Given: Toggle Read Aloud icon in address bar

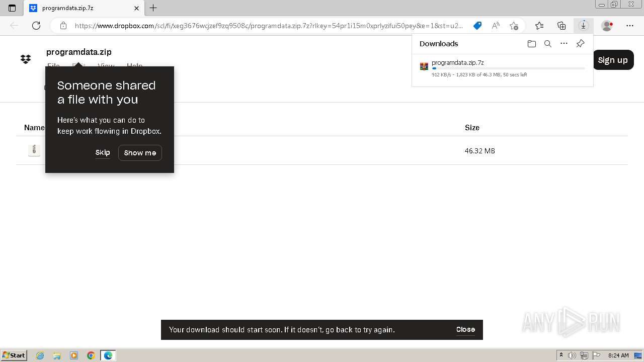Looking at the screenshot, I should [x=496, y=26].
